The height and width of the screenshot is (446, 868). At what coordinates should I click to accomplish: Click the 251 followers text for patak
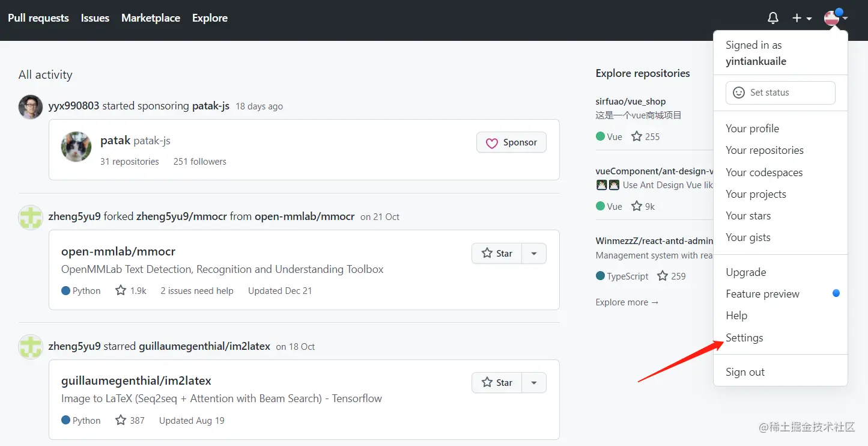(200, 162)
